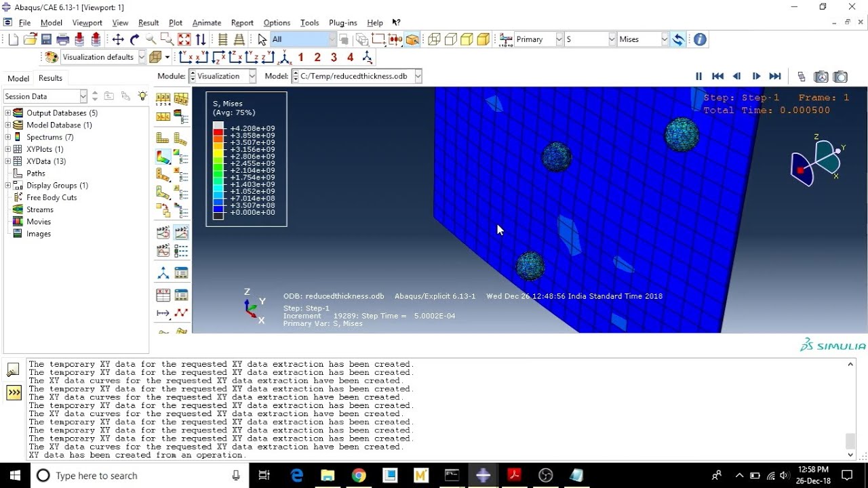
Task: Click the synchronize arrows icon beside Mises
Action: pos(677,39)
